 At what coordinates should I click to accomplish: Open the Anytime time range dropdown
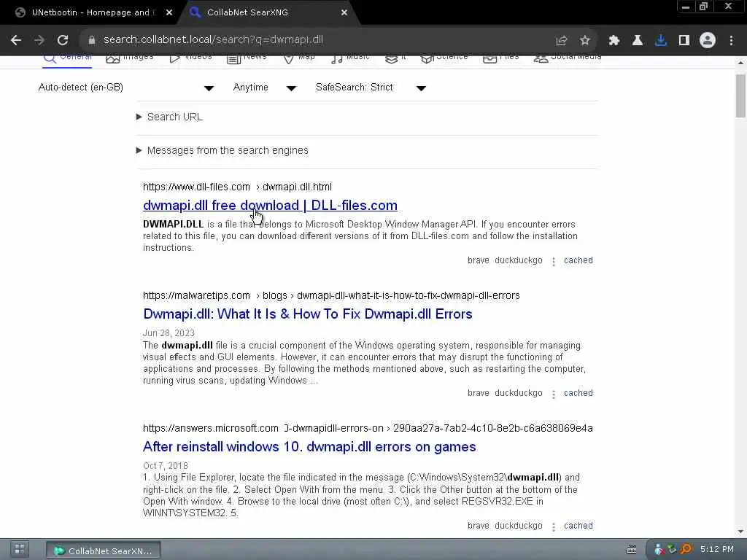[x=265, y=87]
